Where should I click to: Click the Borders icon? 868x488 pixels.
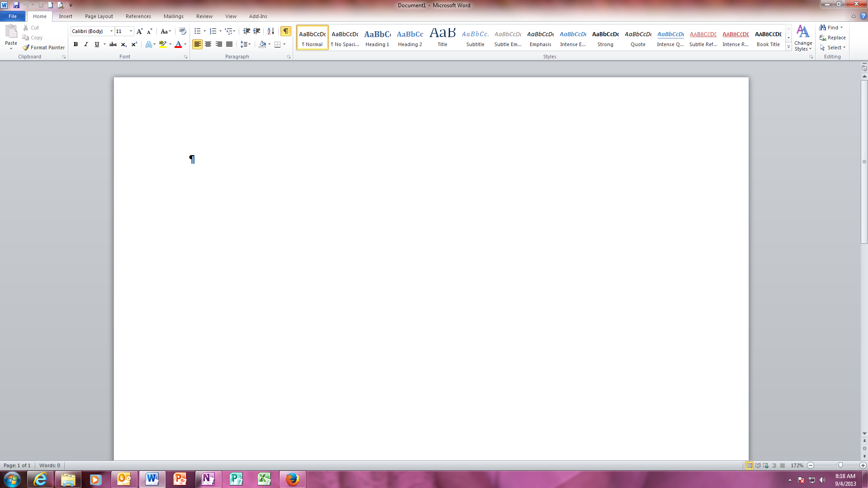point(278,44)
